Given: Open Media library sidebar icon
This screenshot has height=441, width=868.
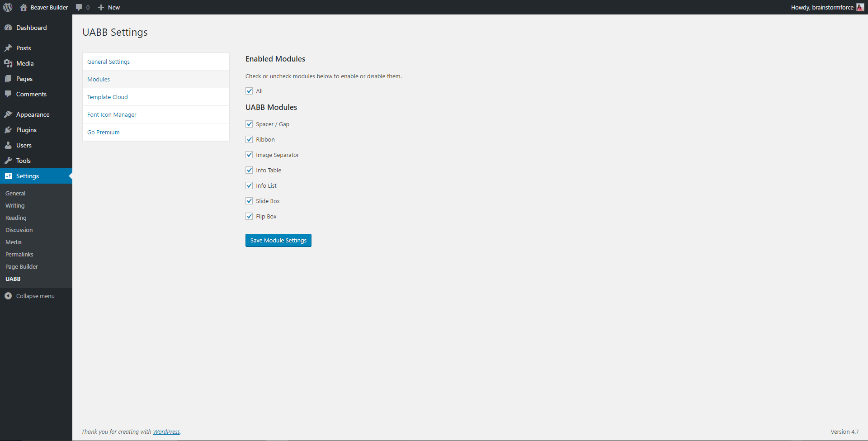Looking at the screenshot, I should point(8,63).
